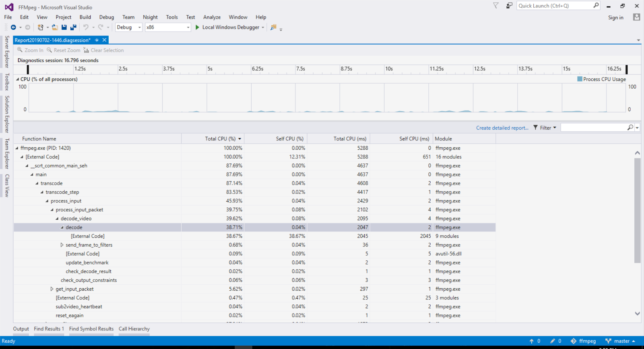Click the Zoom In button
Viewport: 644px width, 349px height.
click(30, 50)
